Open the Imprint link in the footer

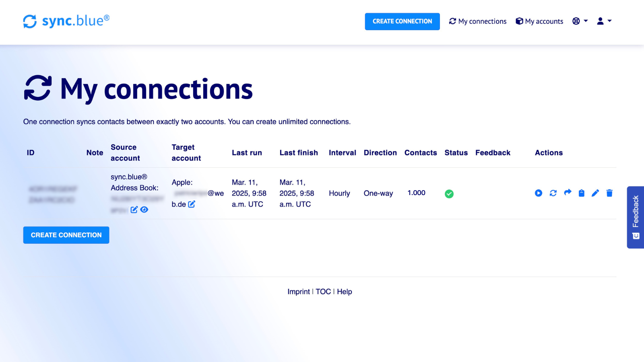[299, 291]
